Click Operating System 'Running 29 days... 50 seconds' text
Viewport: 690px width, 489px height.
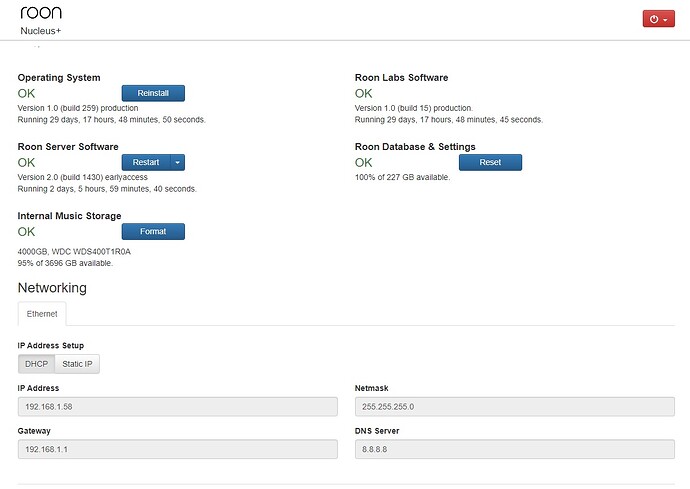pos(111,120)
